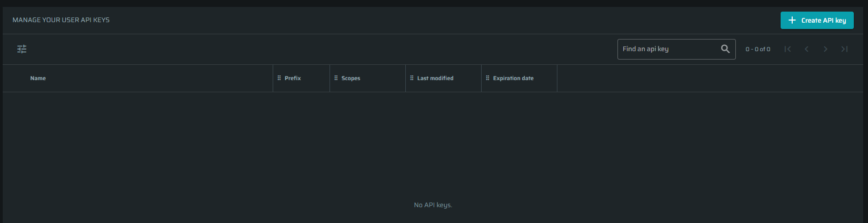Click the No API keys message
This screenshot has width=868, height=223.
433,205
